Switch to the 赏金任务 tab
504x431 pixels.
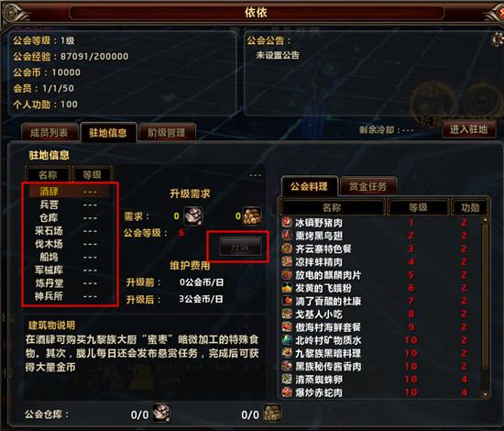coord(368,186)
